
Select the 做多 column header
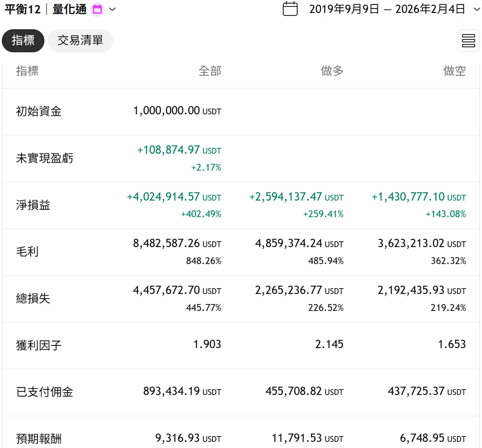coord(332,71)
